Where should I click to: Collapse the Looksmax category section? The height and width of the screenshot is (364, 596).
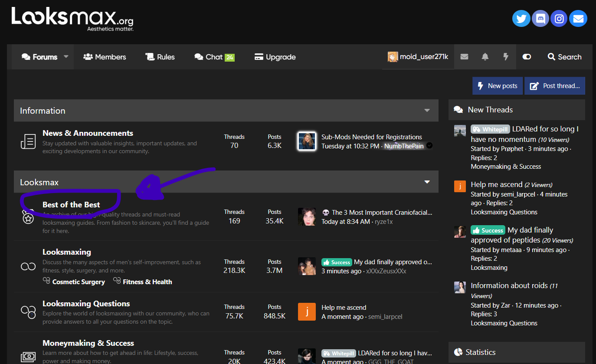point(427,182)
